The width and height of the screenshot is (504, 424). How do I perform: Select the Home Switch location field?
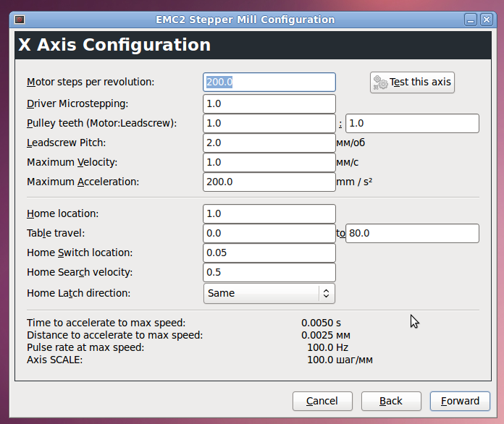click(x=269, y=253)
